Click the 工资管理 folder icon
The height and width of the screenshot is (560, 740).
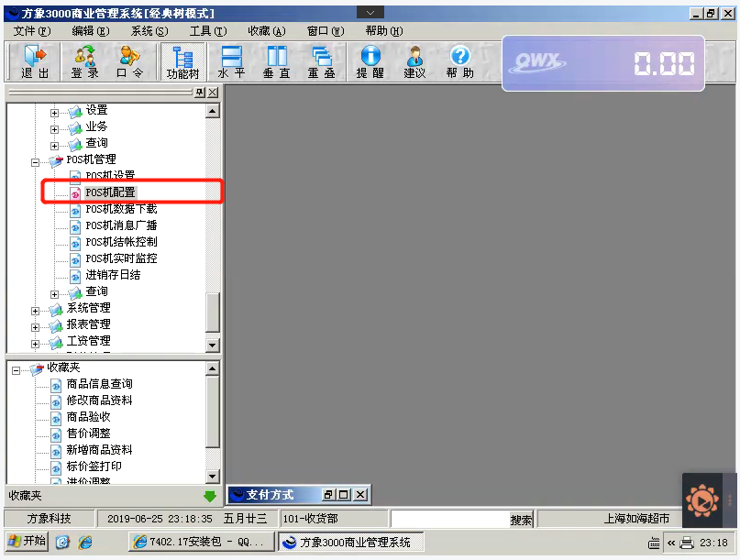(56, 343)
